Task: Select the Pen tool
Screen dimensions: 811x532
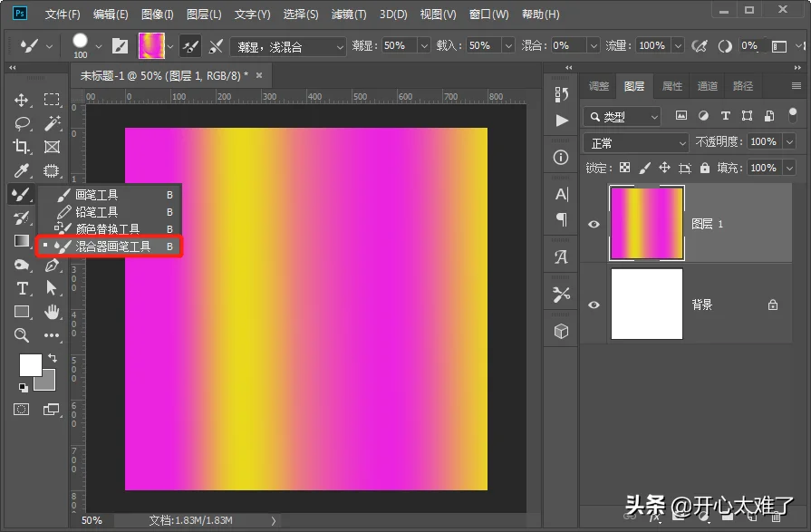Action: pyautogui.click(x=52, y=265)
